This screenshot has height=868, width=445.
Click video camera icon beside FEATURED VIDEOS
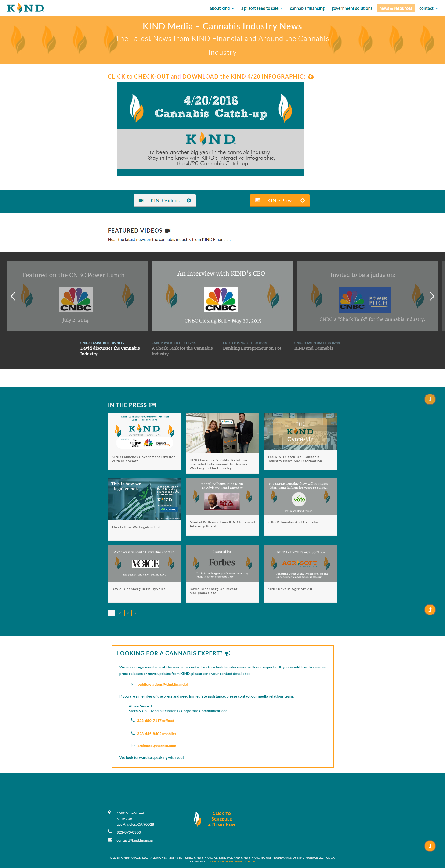click(x=168, y=230)
